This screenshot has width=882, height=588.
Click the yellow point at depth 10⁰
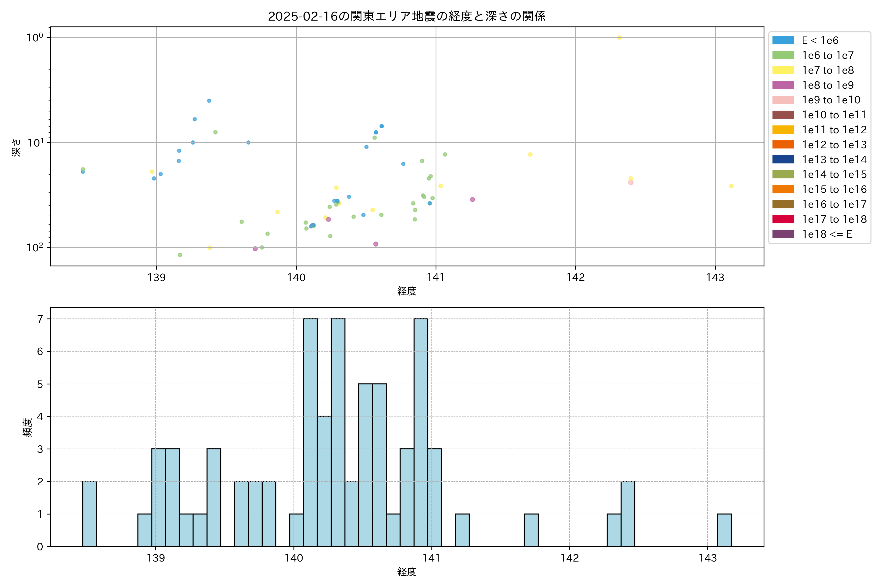point(619,37)
